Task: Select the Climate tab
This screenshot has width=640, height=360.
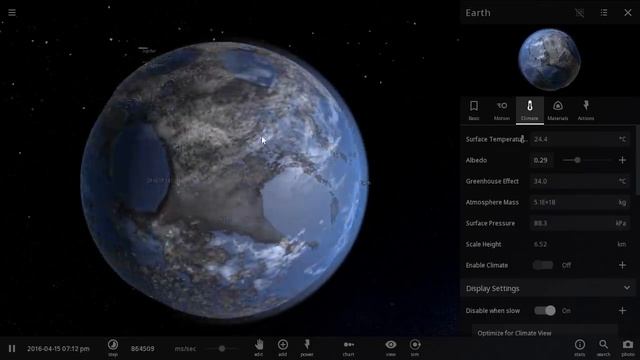Action: tap(530, 110)
